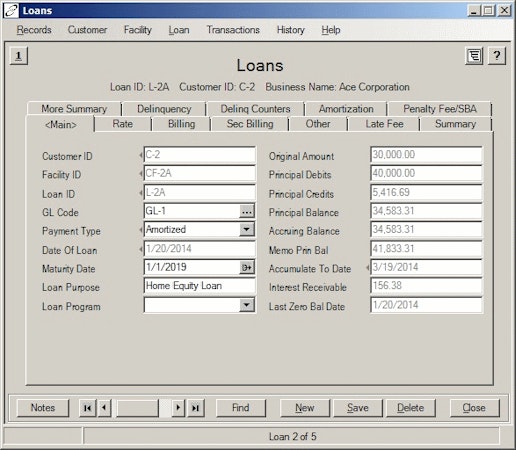Screen dimensions: 516x450
Task: Click the Find button
Action: (x=241, y=408)
